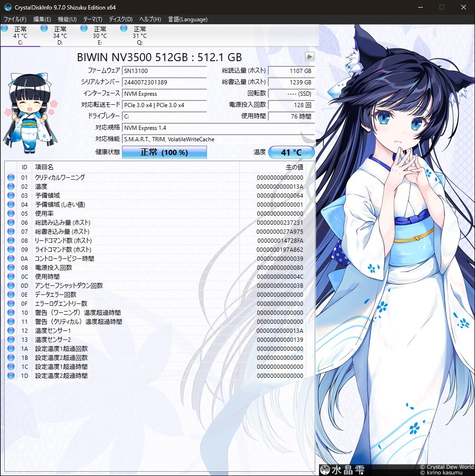Click the transfer mode field PCIe 3.0 x4
The height and width of the screenshot is (476, 475).
click(x=164, y=105)
